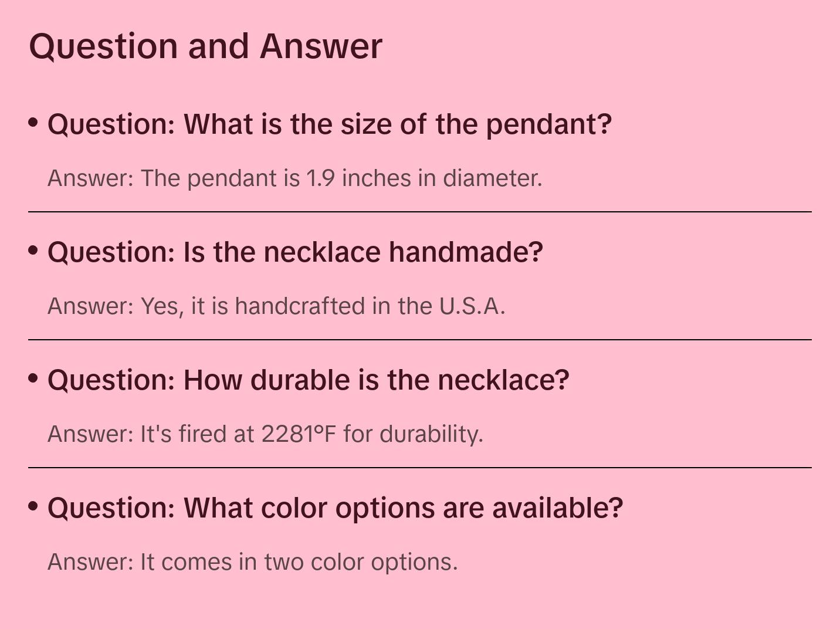
Task: Click the answer mentioning firing temperature
Action: coord(265,434)
